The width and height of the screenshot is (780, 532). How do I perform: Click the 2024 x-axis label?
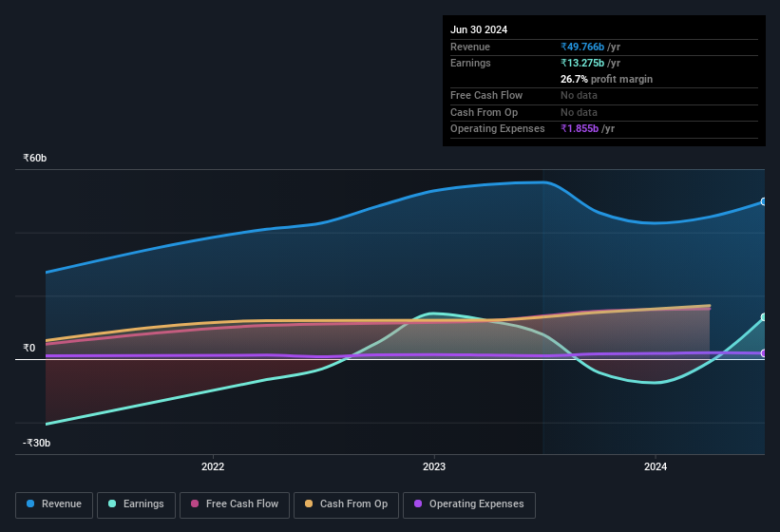pyautogui.click(x=656, y=466)
